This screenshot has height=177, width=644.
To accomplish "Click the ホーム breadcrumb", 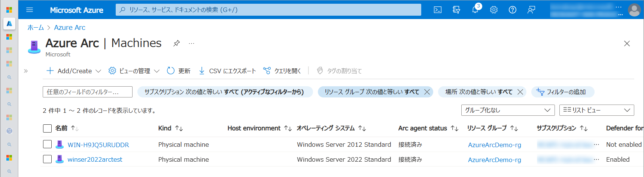I will coord(36,27).
